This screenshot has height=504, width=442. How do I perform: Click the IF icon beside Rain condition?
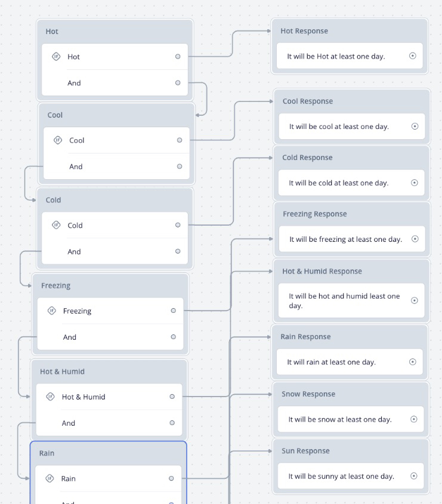pos(50,478)
